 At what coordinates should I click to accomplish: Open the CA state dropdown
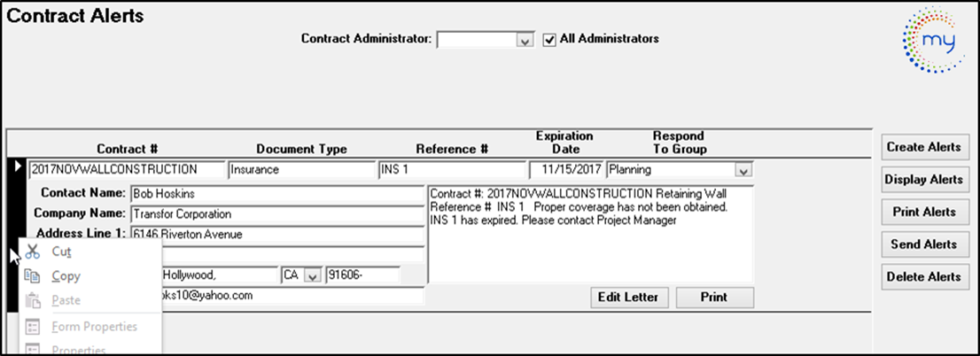(312, 275)
